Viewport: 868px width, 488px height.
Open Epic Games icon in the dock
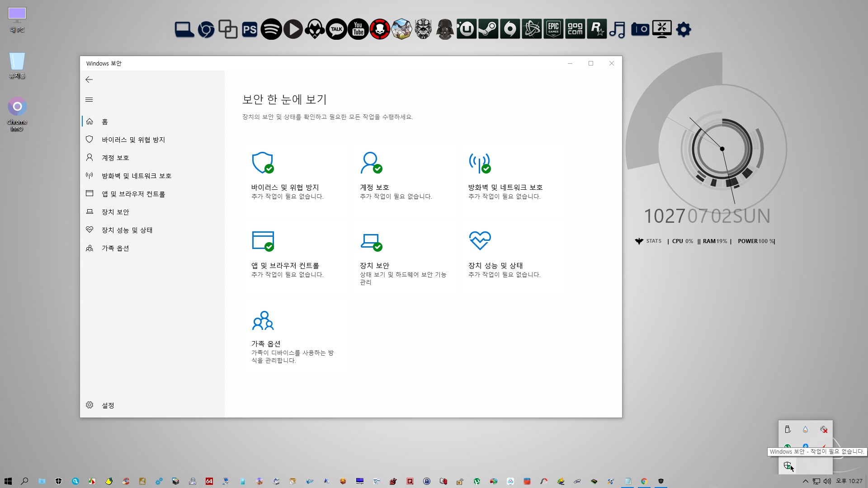click(553, 29)
